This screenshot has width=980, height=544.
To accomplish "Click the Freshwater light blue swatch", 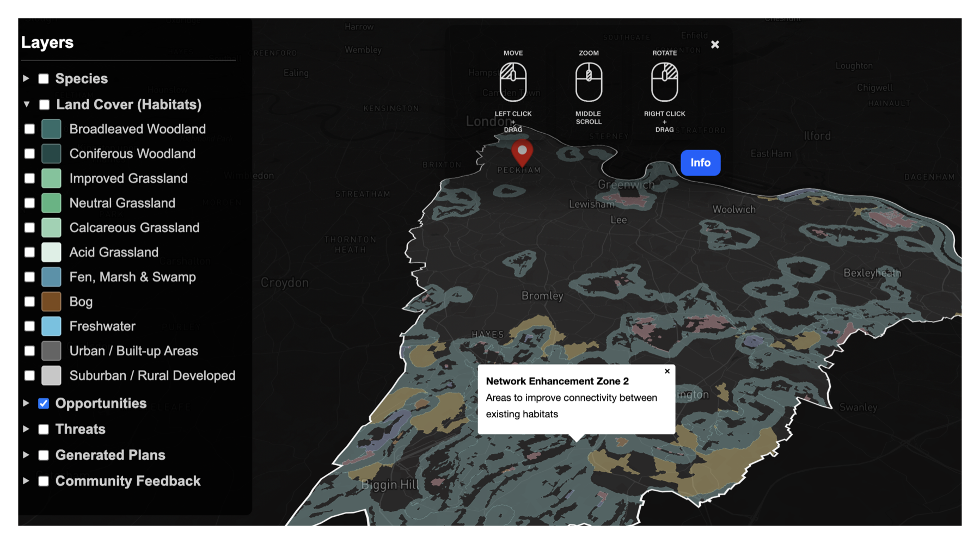I will [51, 326].
